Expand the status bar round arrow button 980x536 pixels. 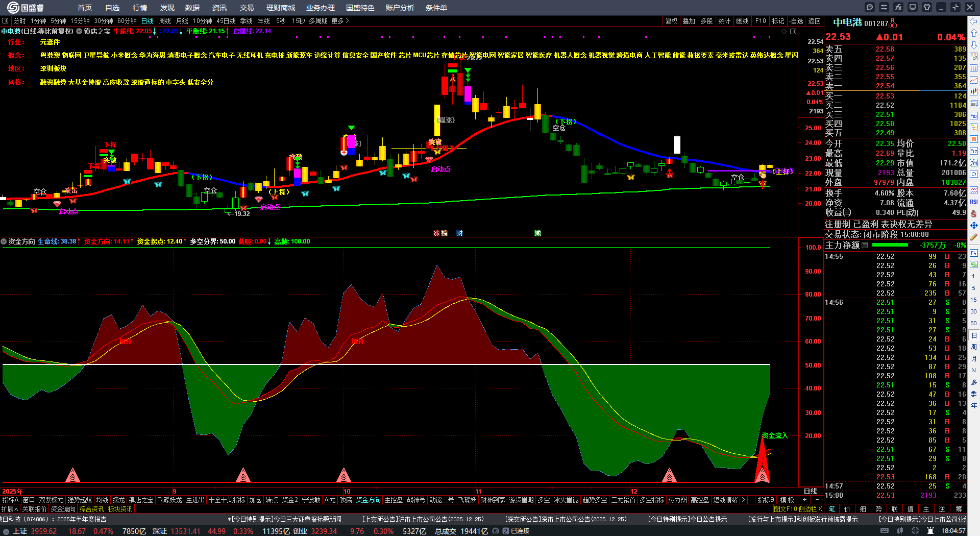[6, 531]
